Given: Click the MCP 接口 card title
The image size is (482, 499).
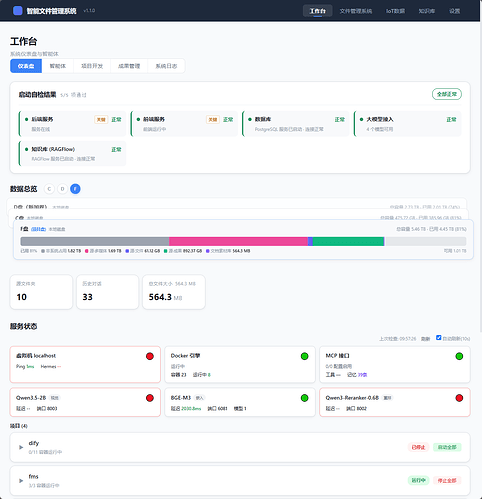Looking at the screenshot, I should click(337, 356).
